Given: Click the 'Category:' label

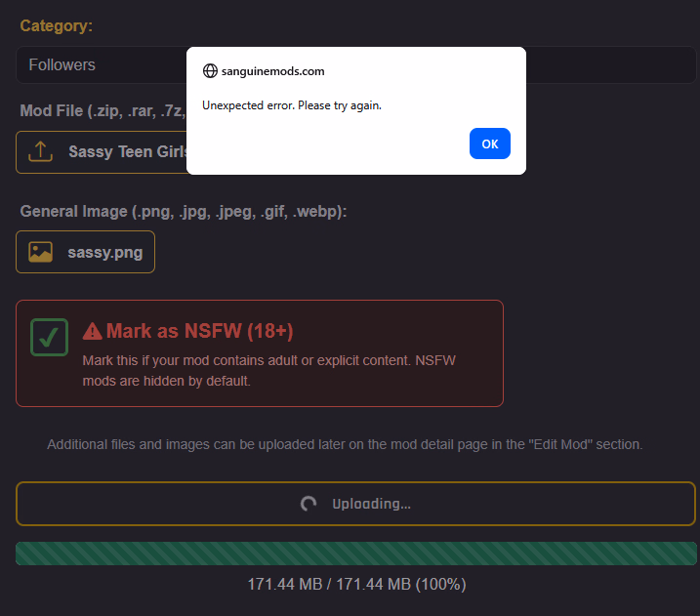Looking at the screenshot, I should point(57,26).
